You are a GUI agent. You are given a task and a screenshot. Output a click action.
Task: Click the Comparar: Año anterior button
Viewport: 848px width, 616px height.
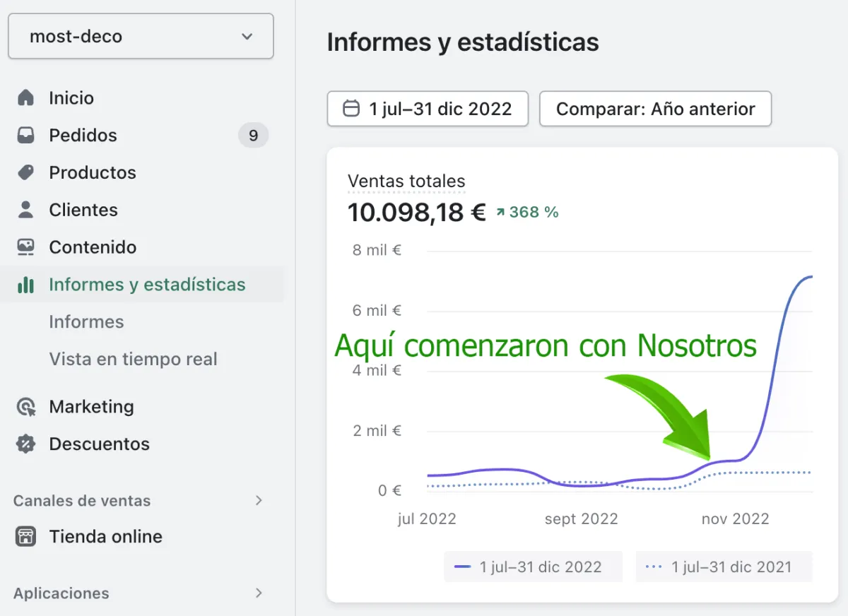[x=655, y=109]
